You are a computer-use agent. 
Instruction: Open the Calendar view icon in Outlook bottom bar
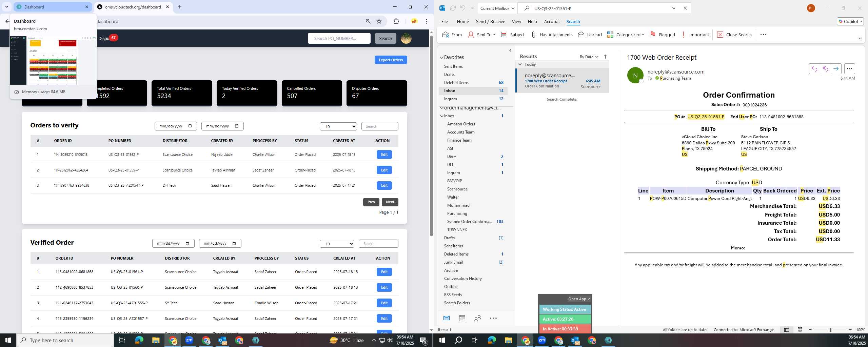point(462,318)
